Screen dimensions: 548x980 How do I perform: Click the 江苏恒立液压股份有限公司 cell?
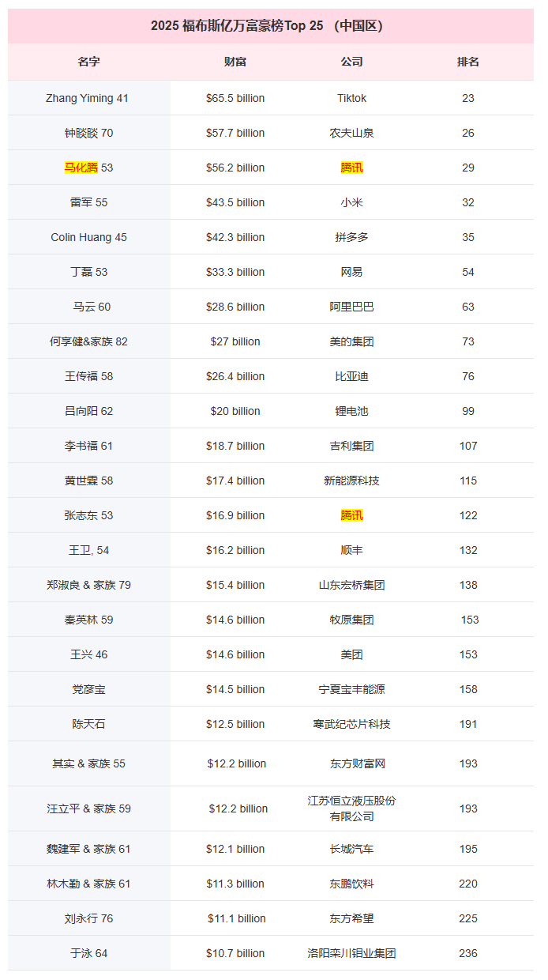tap(351, 808)
